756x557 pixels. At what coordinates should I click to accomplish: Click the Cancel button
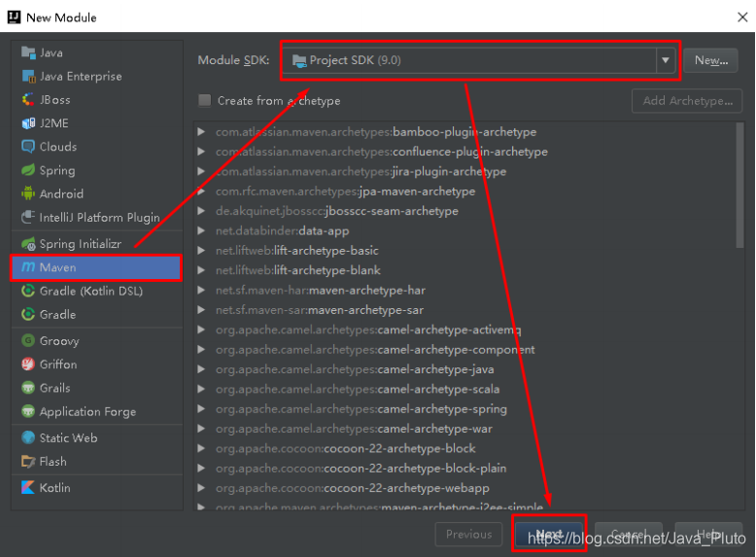629,534
